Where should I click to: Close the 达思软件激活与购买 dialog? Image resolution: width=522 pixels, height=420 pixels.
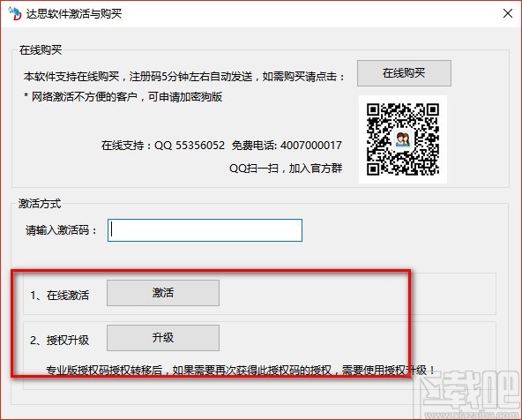[x=508, y=13]
